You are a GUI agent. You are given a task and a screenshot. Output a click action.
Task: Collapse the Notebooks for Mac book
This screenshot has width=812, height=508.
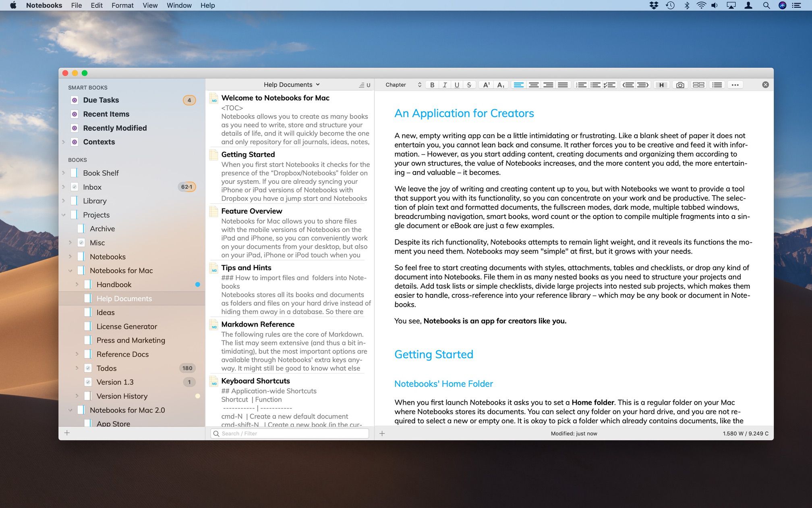(x=70, y=271)
